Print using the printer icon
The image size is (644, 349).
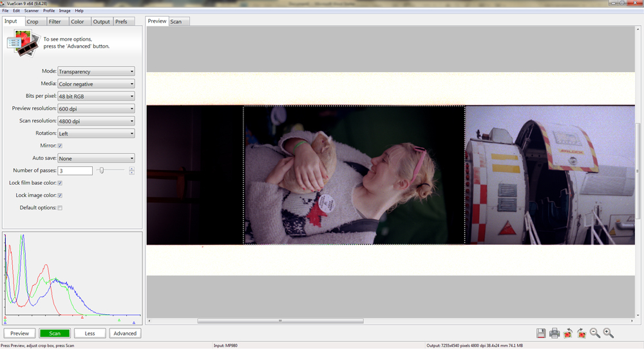[554, 334]
